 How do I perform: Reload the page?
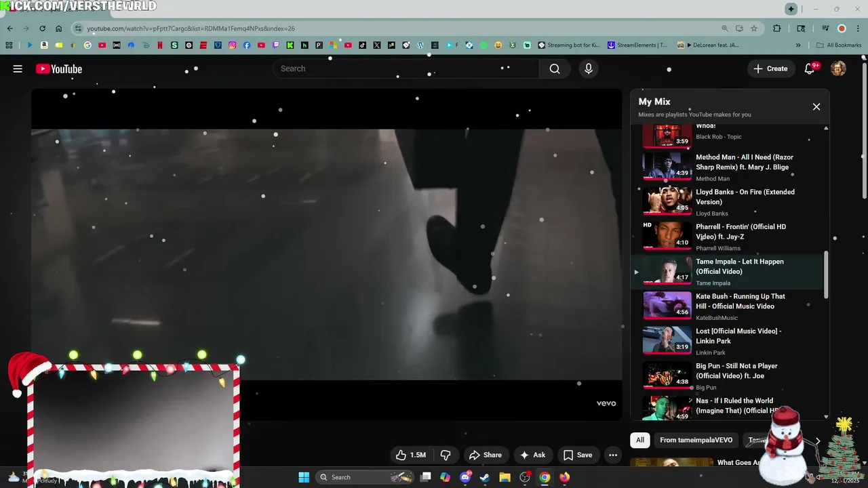tap(42, 28)
